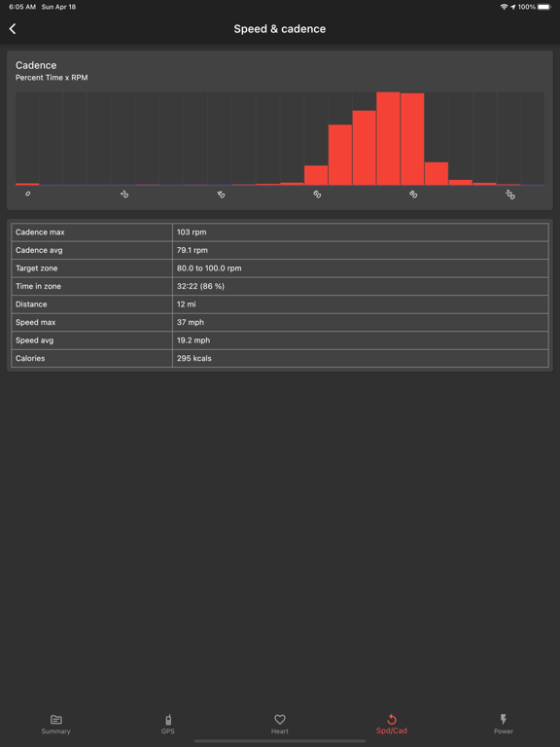Tap the Distance 12 mi row

point(280,303)
